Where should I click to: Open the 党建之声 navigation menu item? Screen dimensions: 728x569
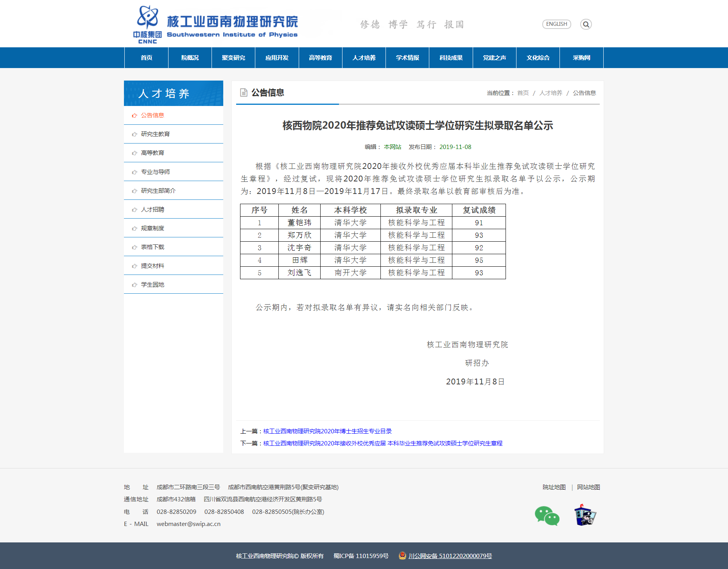click(x=495, y=58)
